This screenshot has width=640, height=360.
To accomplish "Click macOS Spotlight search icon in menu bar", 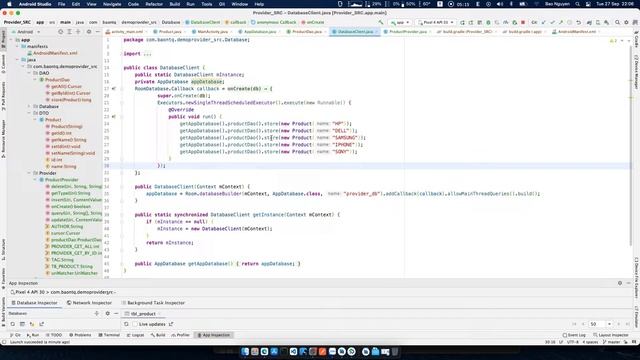I will pyautogui.click(x=577, y=4).
